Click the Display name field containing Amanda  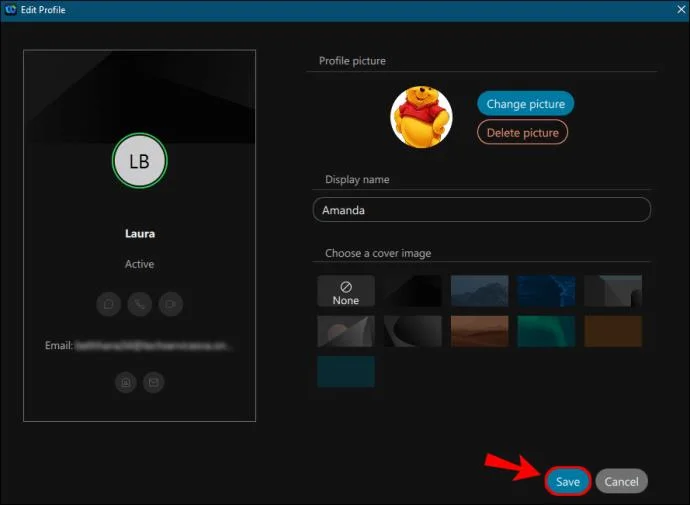481,210
